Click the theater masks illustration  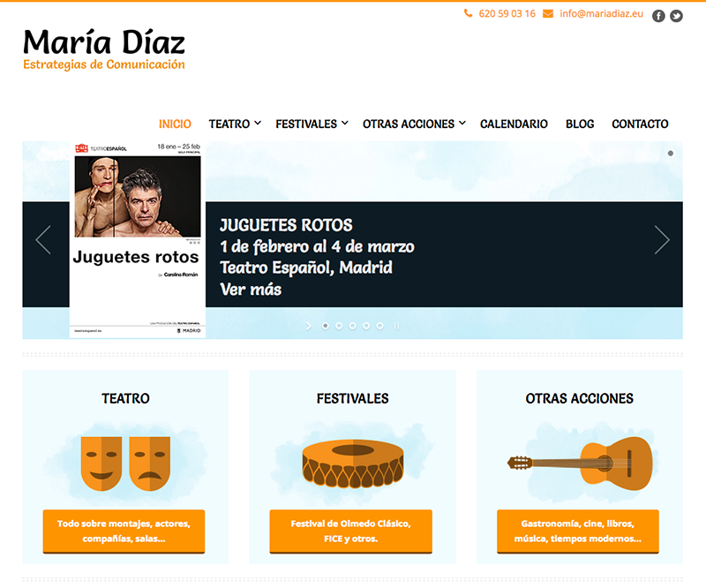(x=125, y=464)
